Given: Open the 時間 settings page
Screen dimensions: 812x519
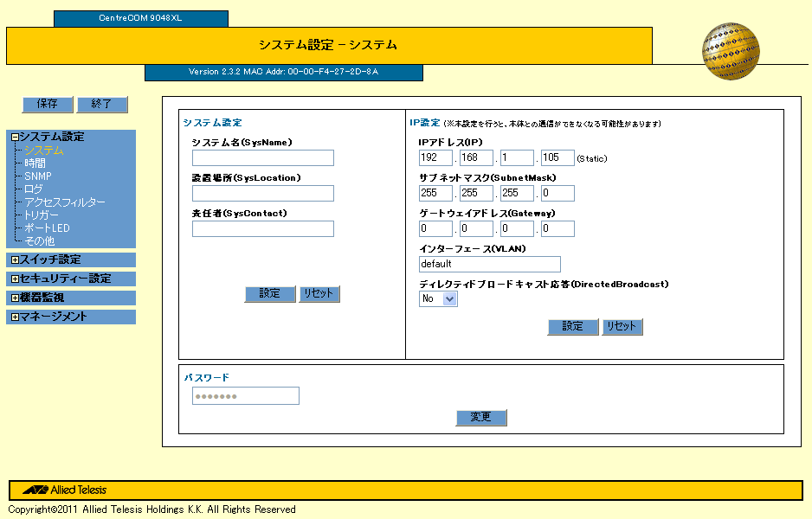Looking at the screenshot, I should (x=35, y=163).
